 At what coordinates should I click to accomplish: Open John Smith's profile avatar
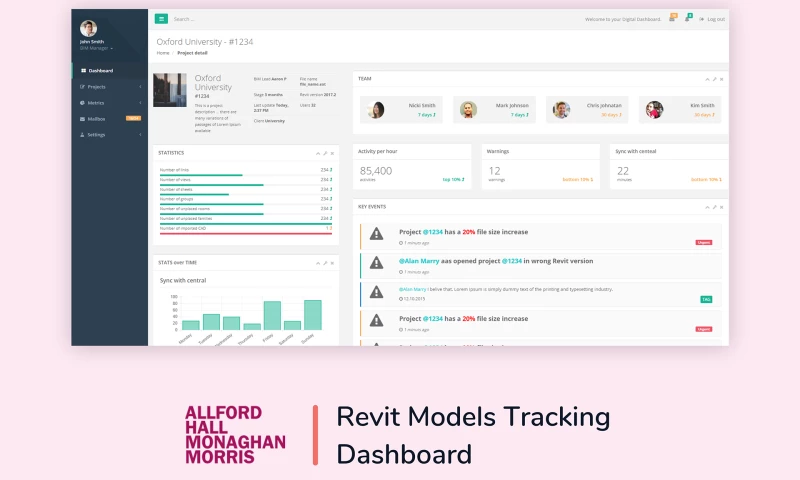(x=88, y=28)
